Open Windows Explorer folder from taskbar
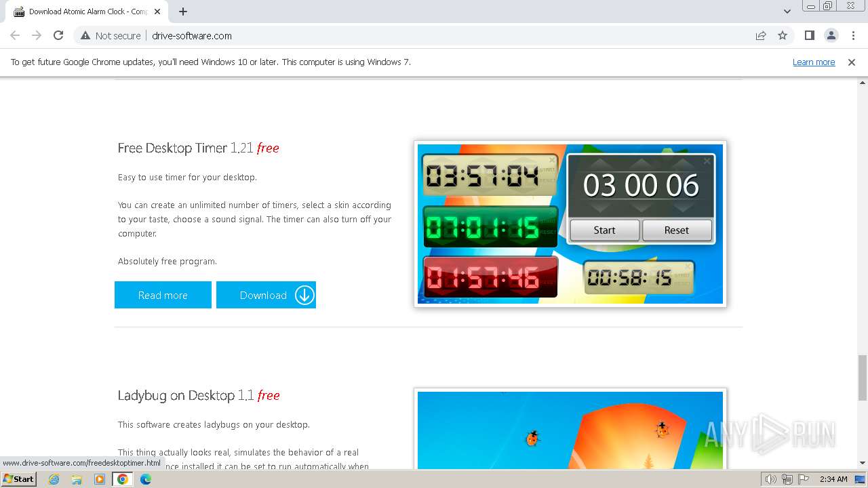Viewport: 868px width, 488px height. tap(77, 479)
